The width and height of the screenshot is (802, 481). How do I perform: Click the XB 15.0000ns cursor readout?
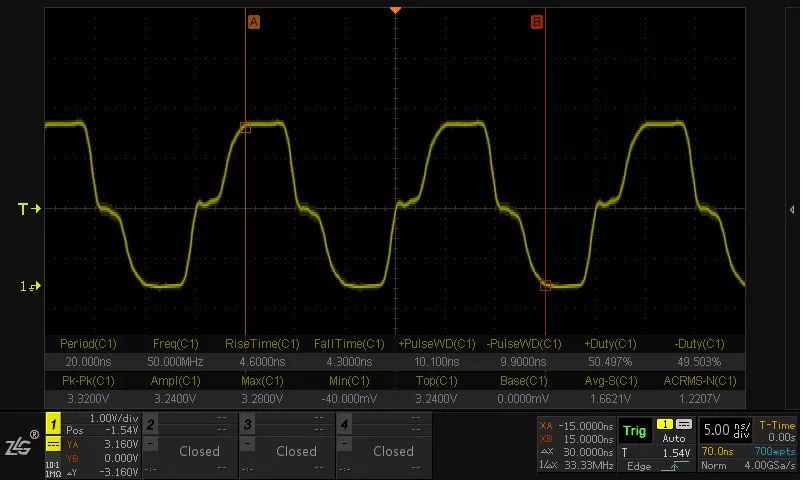click(x=576, y=439)
